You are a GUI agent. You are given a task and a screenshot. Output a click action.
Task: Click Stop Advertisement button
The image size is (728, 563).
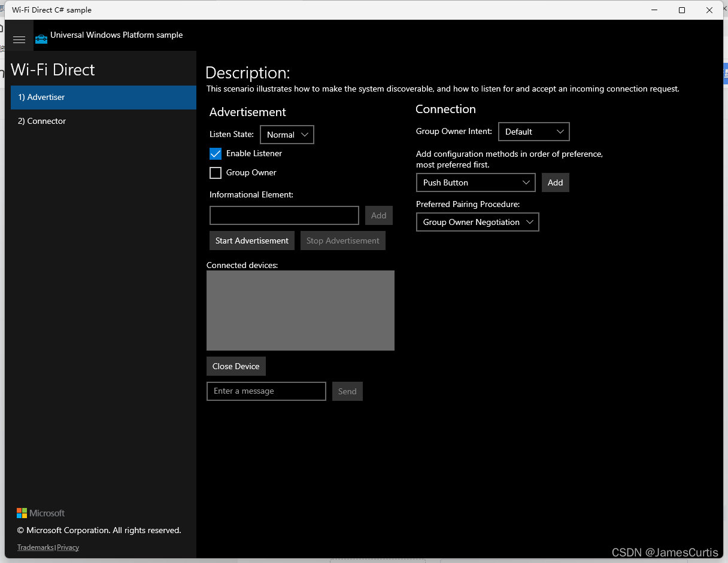[343, 241]
